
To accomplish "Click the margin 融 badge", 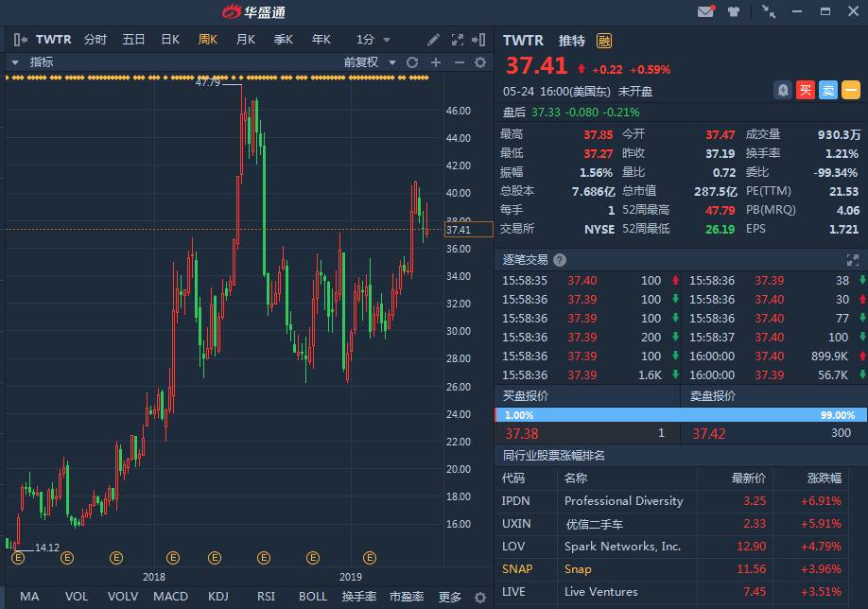I will point(604,41).
